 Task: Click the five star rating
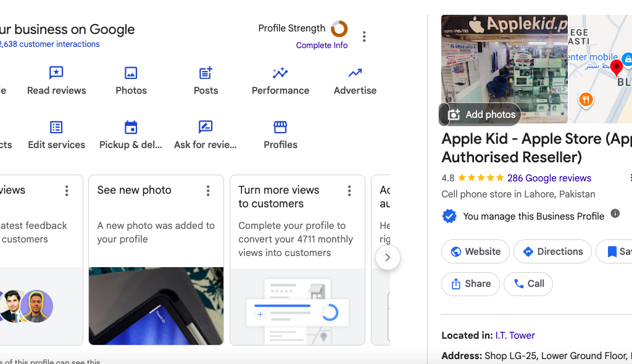481,178
